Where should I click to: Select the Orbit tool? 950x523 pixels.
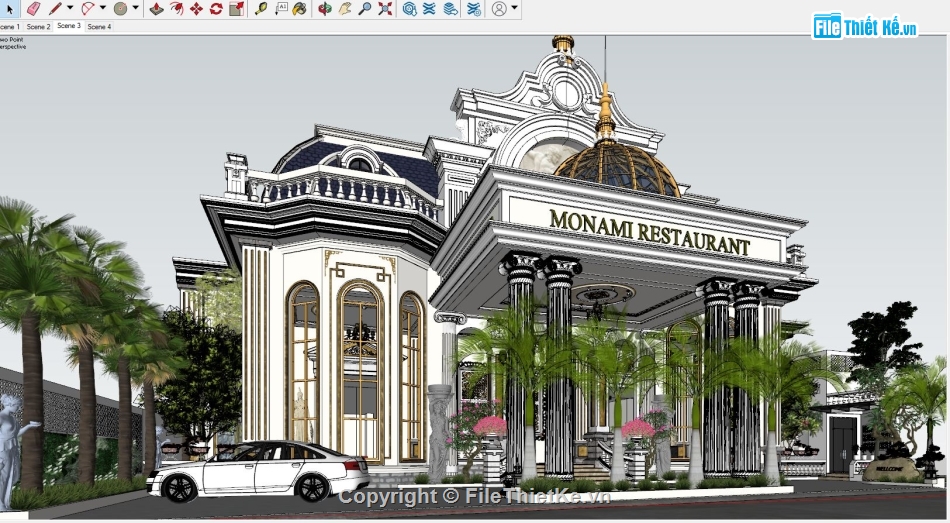325,8
